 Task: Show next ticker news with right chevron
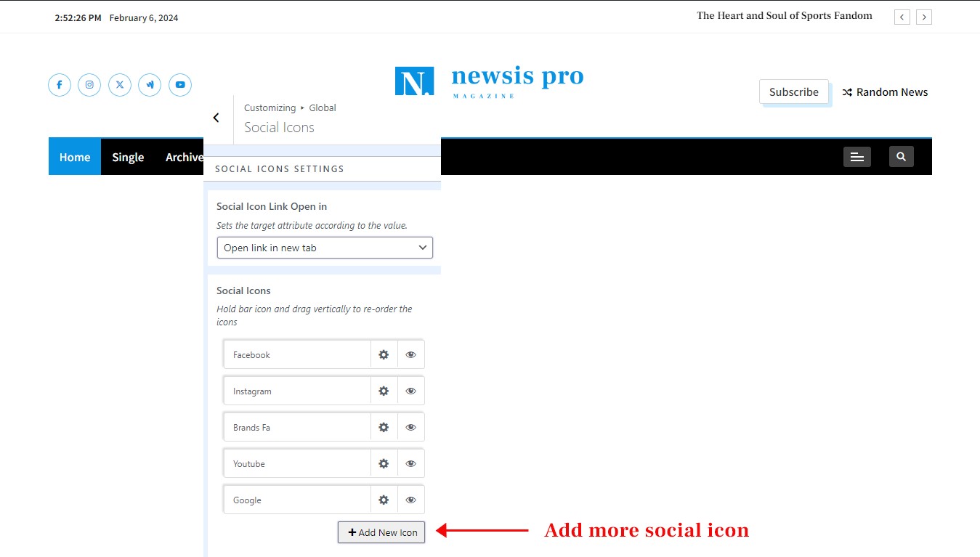[923, 17]
